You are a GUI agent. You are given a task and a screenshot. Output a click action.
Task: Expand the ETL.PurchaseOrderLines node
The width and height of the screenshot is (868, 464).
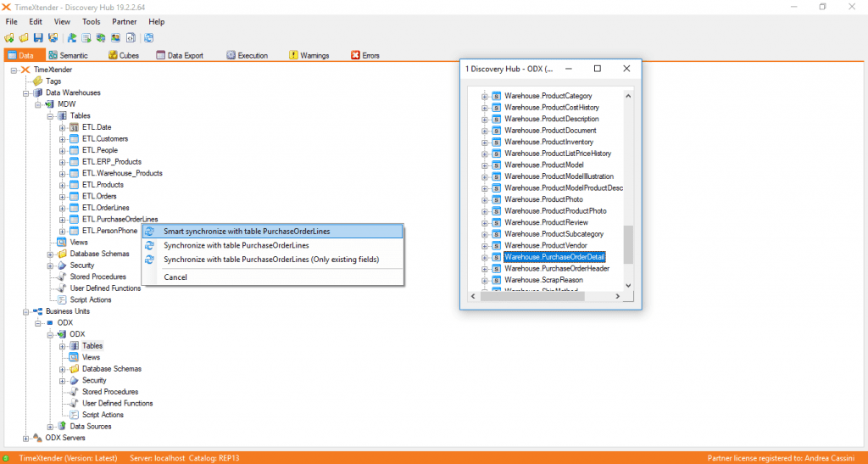click(62, 220)
